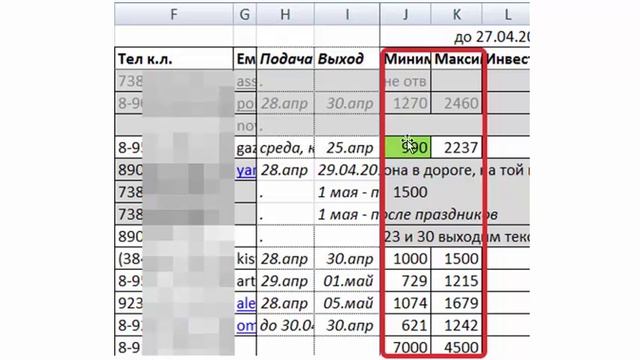Select column J header
640x360 pixels.
pos(405,15)
